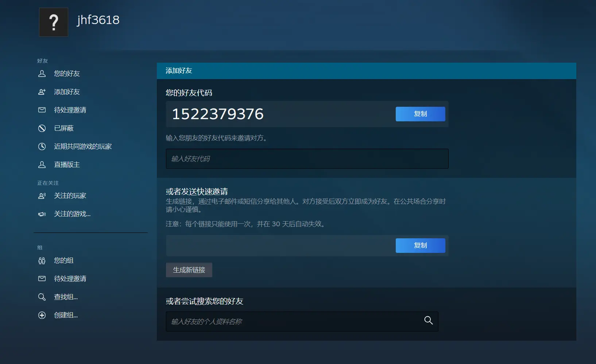
Task: Click the person icon beside 您的好友
Action: click(x=42, y=74)
